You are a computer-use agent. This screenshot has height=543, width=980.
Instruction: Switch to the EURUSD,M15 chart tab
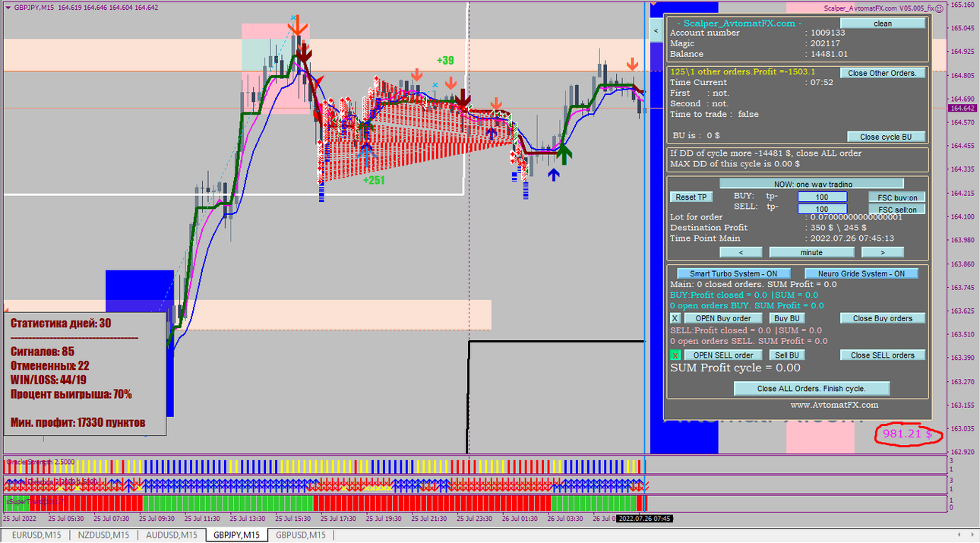click(x=36, y=535)
